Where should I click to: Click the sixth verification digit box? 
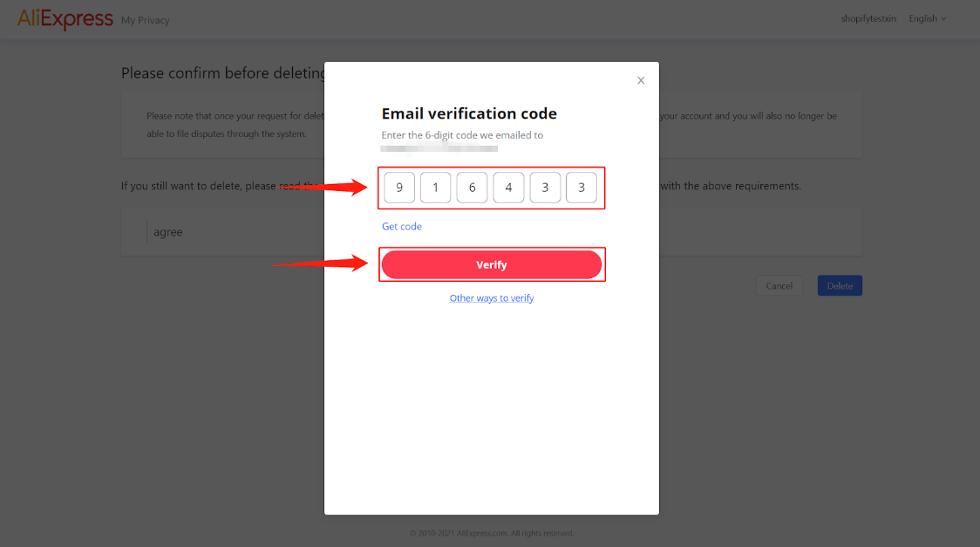coord(582,188)
